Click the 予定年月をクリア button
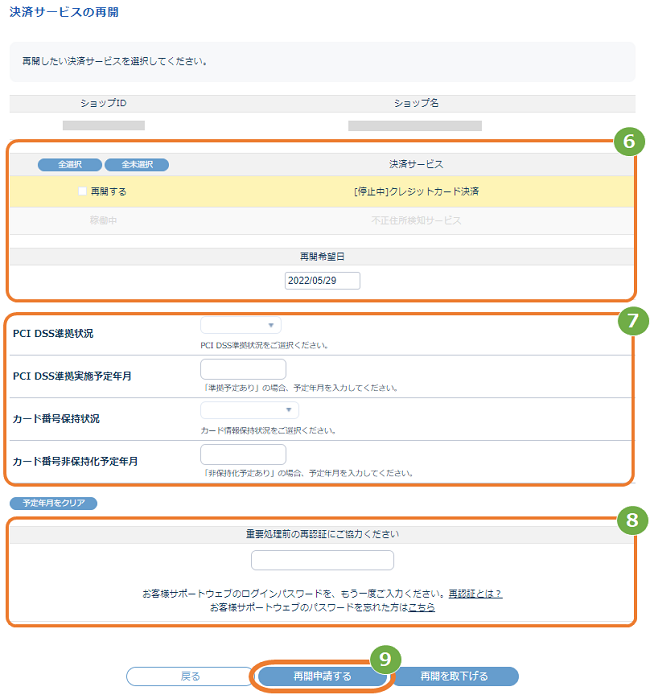The image size is (650, 699). click(53, 503)
